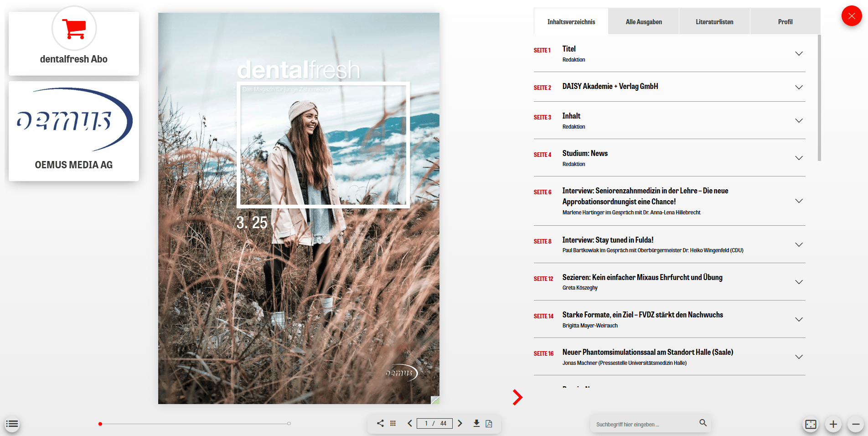The height and width of the screenshot is (436, 868).
Task: Expand the Sezieren article chevron
Action: click(x=799, y=282)
